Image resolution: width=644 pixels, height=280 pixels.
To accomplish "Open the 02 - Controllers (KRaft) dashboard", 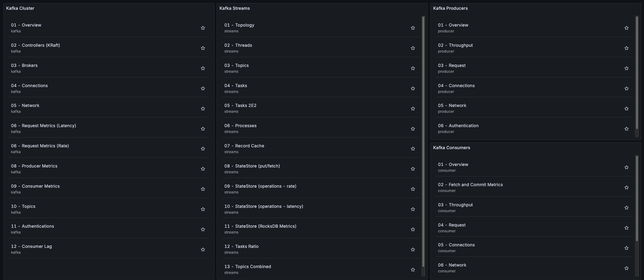I will click(41, 45).
